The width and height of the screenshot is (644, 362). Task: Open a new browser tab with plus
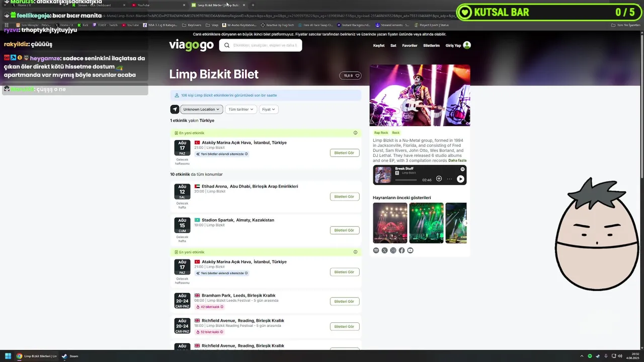click(253, 5)
